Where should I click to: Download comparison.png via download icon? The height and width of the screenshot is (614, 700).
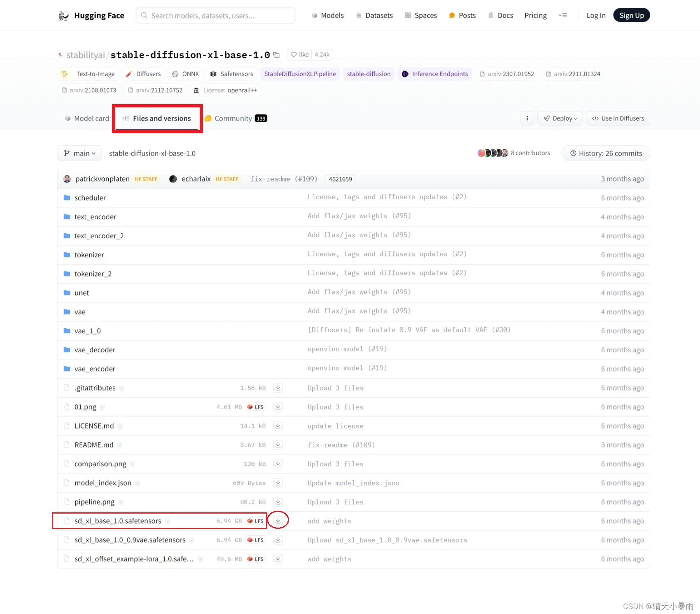[x=278, y=464]
